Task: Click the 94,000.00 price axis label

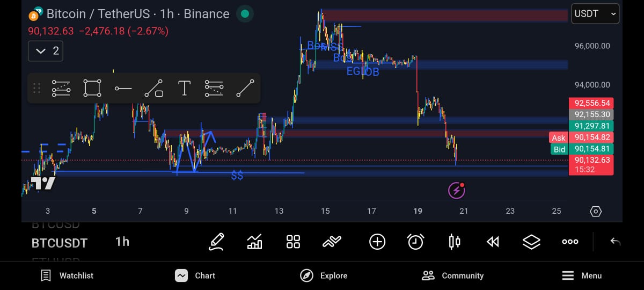Action: [592, 85]
